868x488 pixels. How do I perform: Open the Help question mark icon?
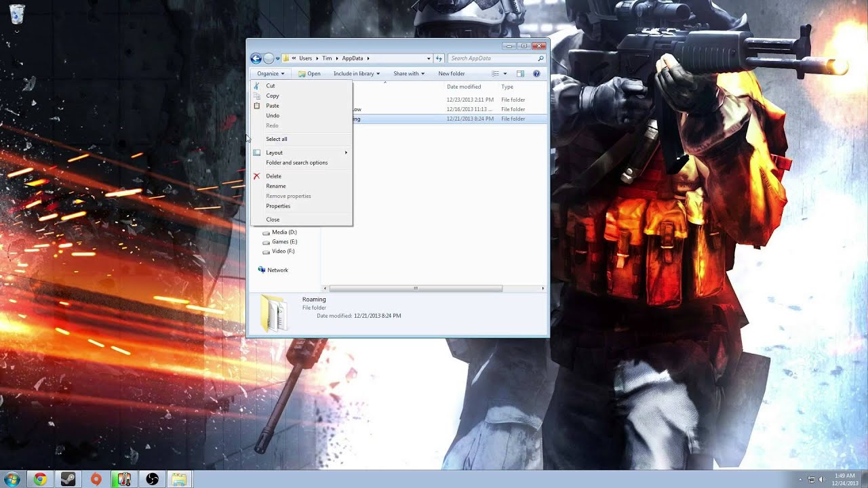point(536,73)
